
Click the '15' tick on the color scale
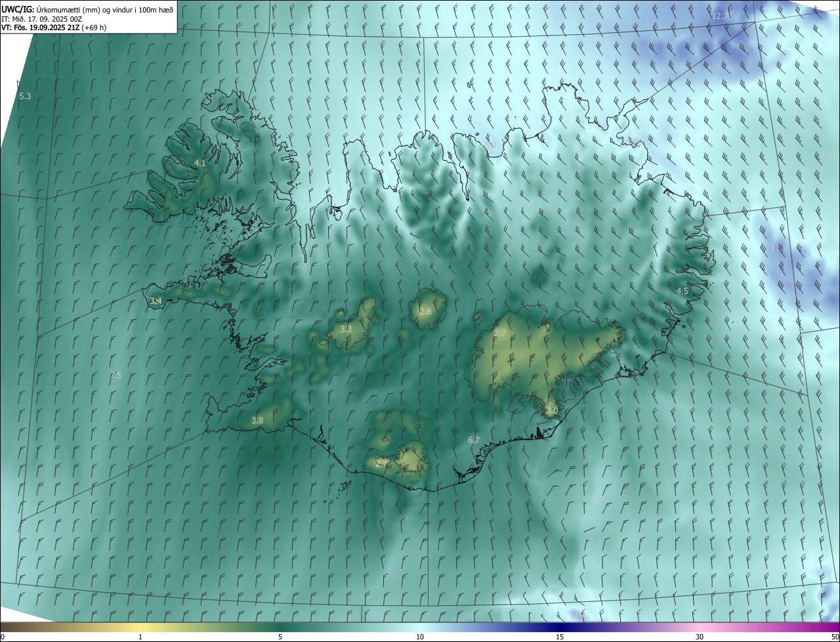click(x=560, y=637)
